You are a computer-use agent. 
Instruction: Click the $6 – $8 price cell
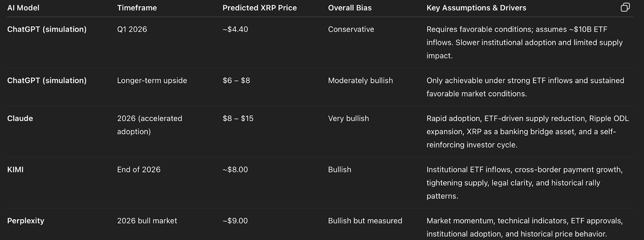[236, 80]
